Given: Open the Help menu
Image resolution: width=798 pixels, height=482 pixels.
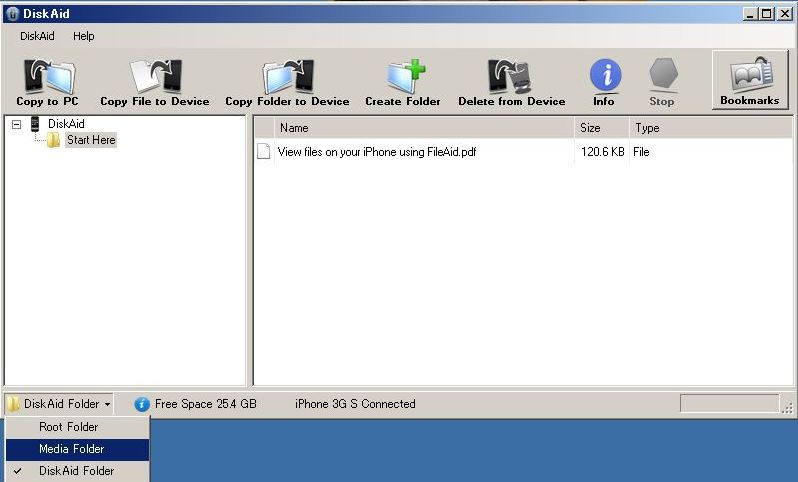Looking at the screenshot, I should (x=83, y=36).
